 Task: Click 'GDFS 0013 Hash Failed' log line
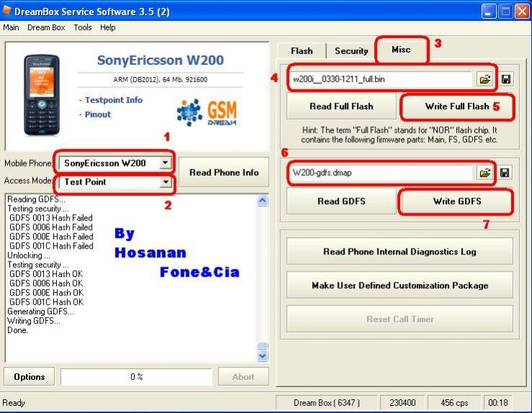point(51,218)
